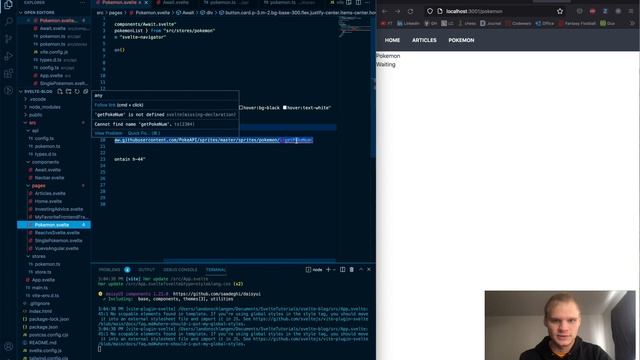The image size is (640, 360).
Task: Click the New Folder icon in SVELTE-BLOG header
Action: coord(69,91)
